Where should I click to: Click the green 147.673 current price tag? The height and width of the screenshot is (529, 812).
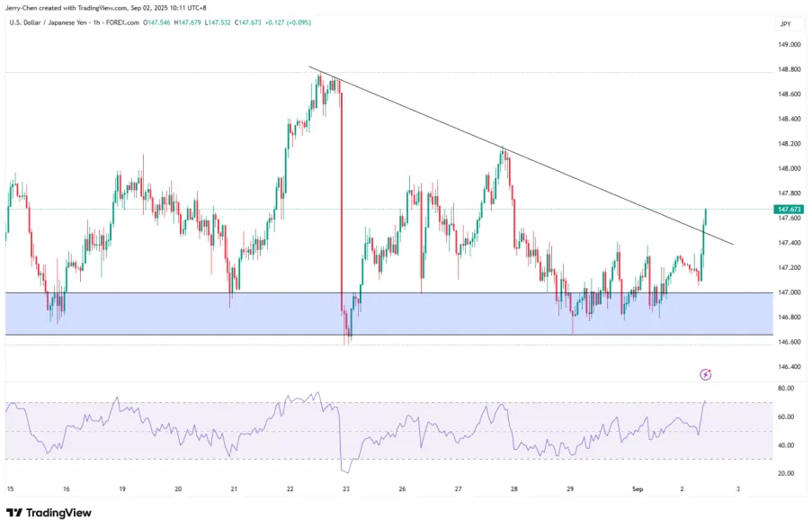pyautogui.click(x=789, y=210)
